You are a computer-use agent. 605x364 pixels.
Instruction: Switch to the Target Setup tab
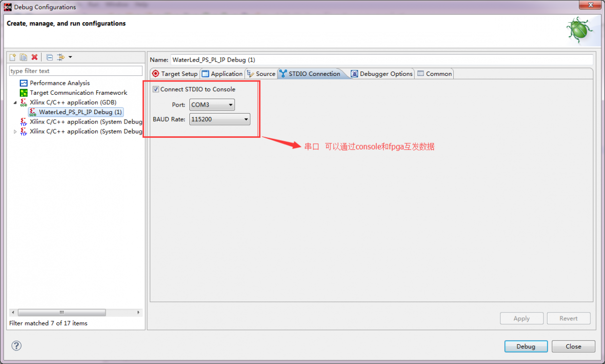click(175, 73)
